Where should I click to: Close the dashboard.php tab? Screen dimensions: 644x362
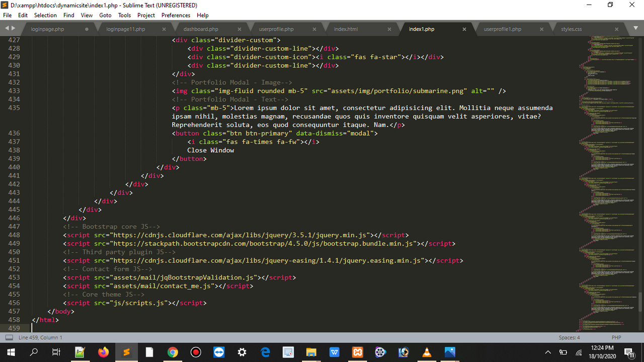(x=239, y=29)
